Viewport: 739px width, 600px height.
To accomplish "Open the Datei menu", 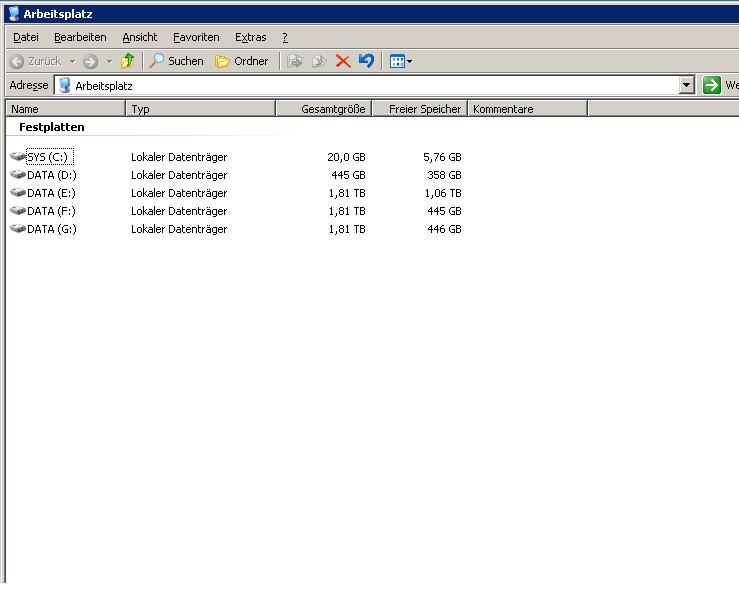I will pyautogui.click(x=26, y=37).
